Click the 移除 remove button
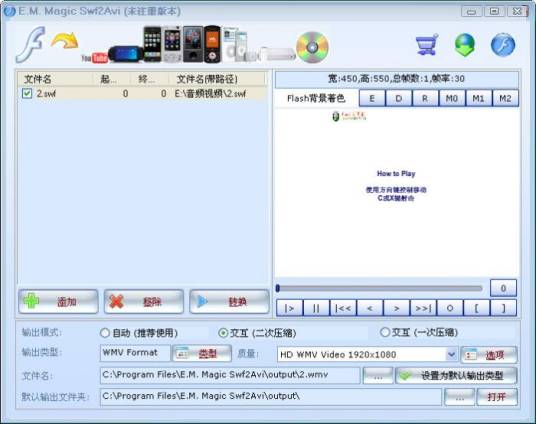 [144, 302]
